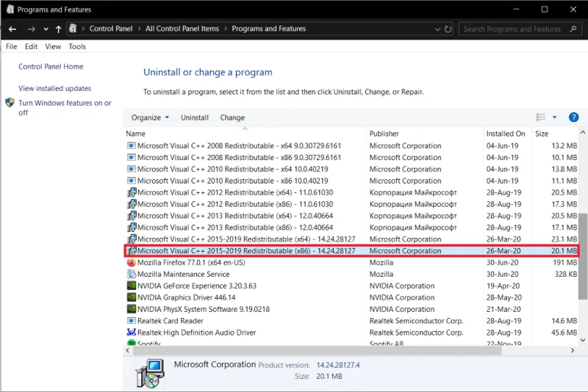588x392 pixels.
Task: Go up one level with Up arrow
Action: [x=58, y=29]
